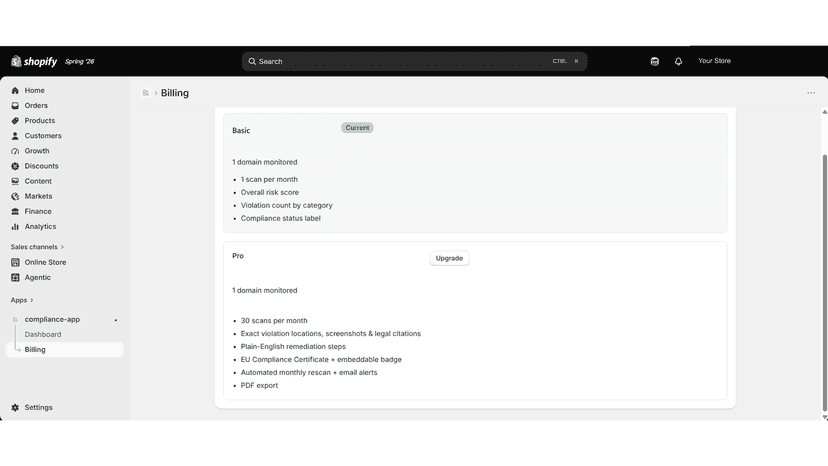The height and width of the screenshot is (466, 828).
Task: Click the Current badge on Basic plan
Action: pos(357,128)
